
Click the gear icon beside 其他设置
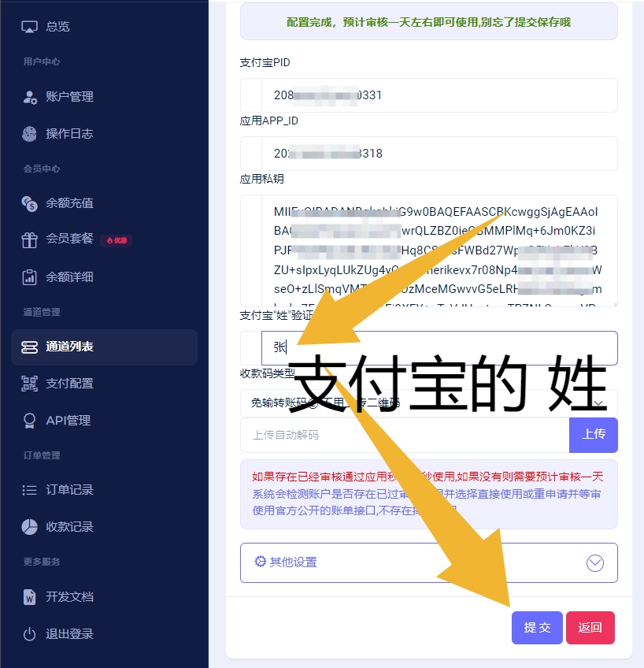tap(260, 562)
